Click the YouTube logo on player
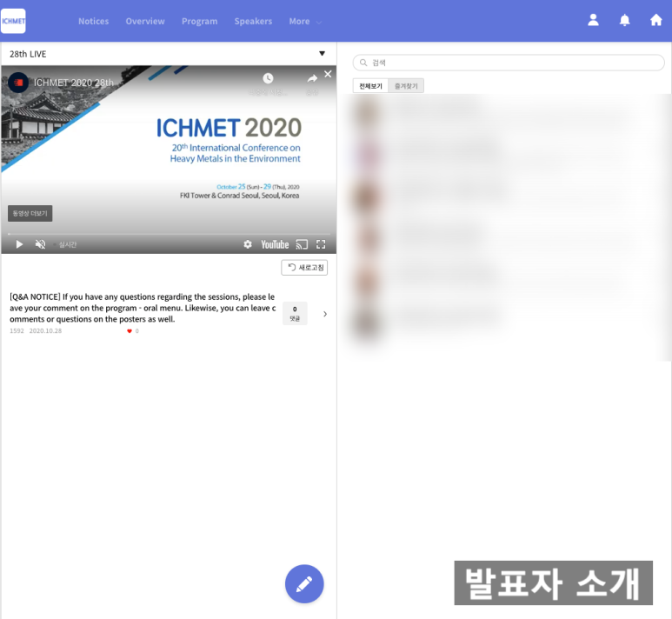672x619 pixels. point(275,244)
